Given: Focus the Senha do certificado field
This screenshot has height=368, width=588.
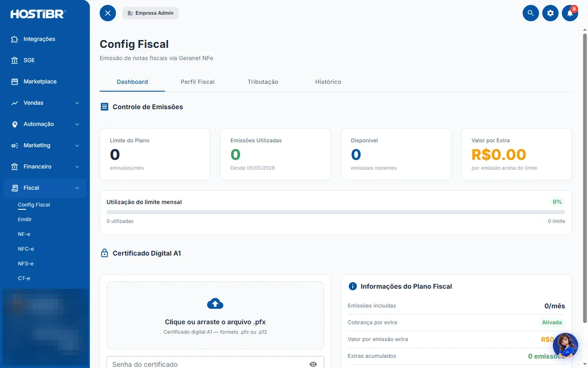Looking at the screenshot, I should (215, 362).
